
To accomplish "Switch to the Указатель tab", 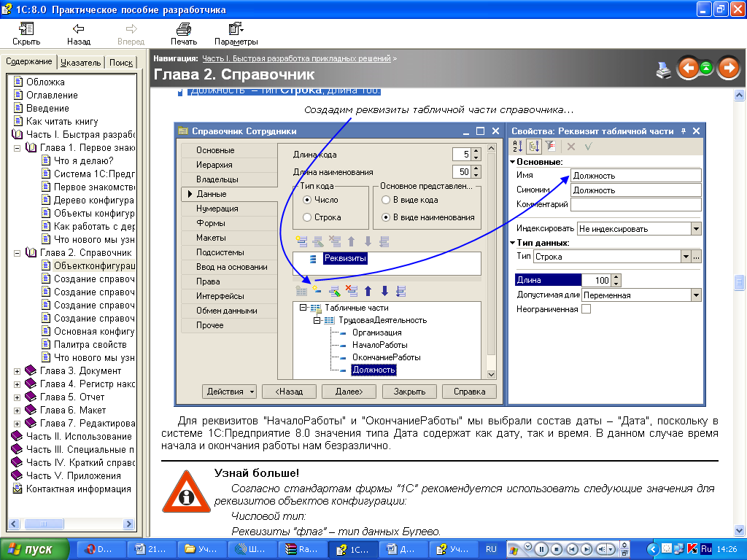I will tap(80, 63).
